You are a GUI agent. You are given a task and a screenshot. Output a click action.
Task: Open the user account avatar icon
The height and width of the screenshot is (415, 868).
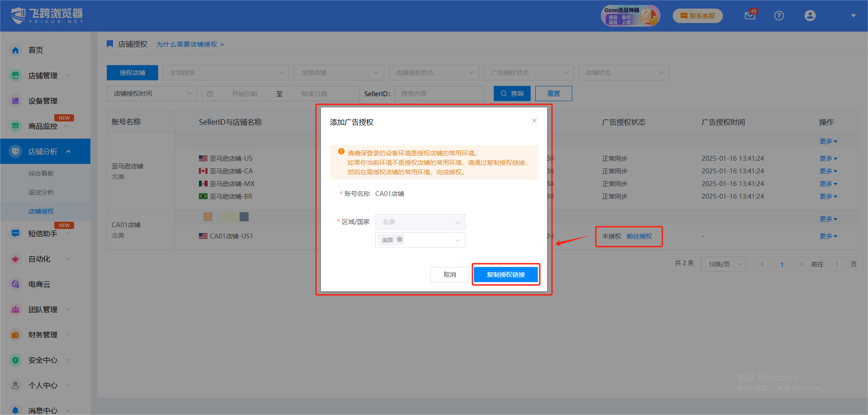(x=810, y=16)
